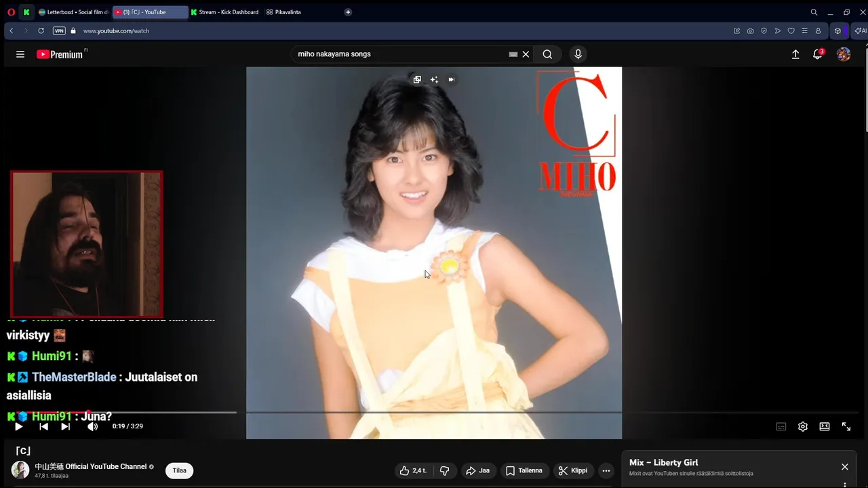
Task: Toggle subtitles on the player
Action: [x=781, y=426]
